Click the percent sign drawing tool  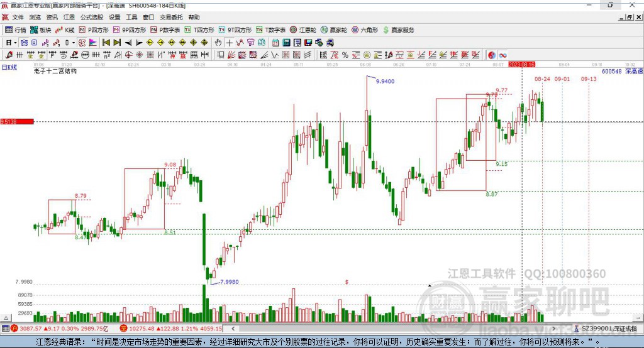[x=345, y=55]
